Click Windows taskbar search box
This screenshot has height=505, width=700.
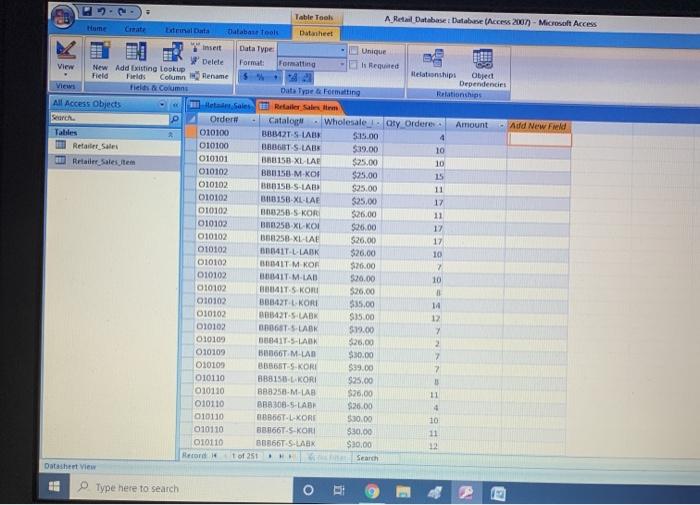(x=181, y=488)
